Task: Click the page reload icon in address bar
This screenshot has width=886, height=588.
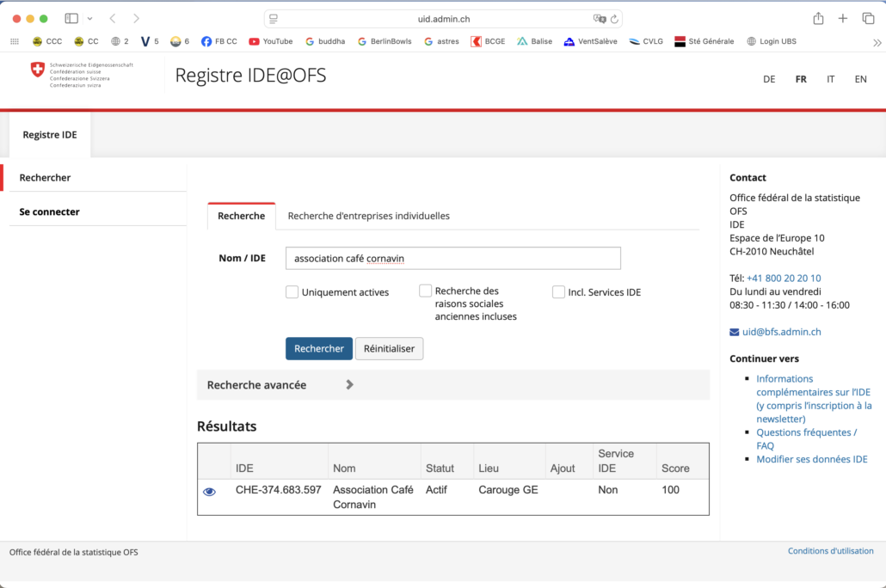Action: [614, 19]
